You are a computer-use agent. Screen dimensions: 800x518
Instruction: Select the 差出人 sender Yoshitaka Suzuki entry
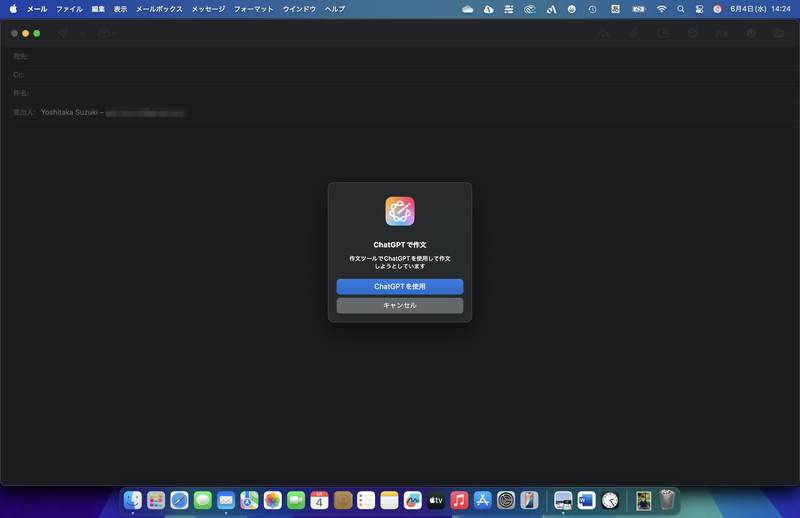(114, 112)
